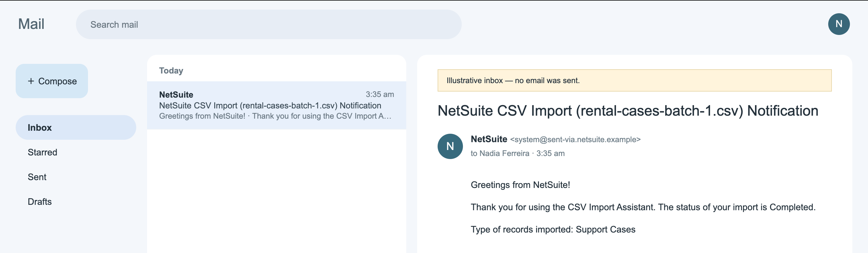Viewport: 868px width, 253px height.
Task: Click the 'Illustrative inbox' notice banner
Action: pyautogui.click(x=634, y=80)
